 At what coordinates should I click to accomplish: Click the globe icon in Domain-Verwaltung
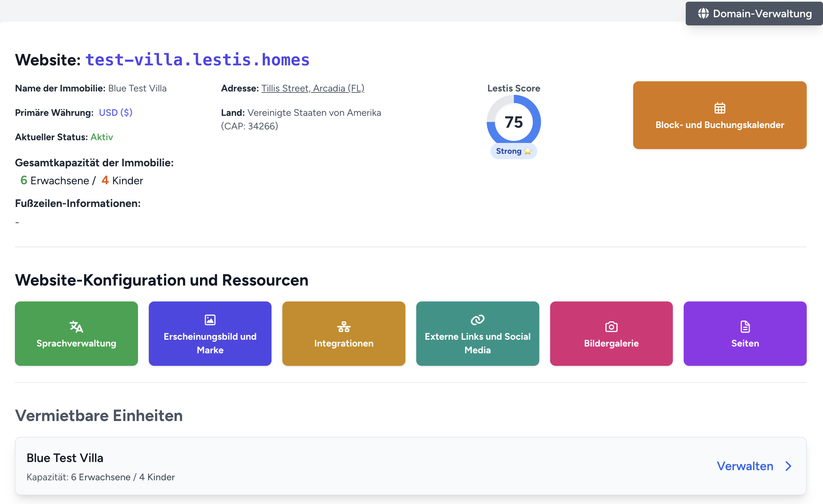(703, 14)
